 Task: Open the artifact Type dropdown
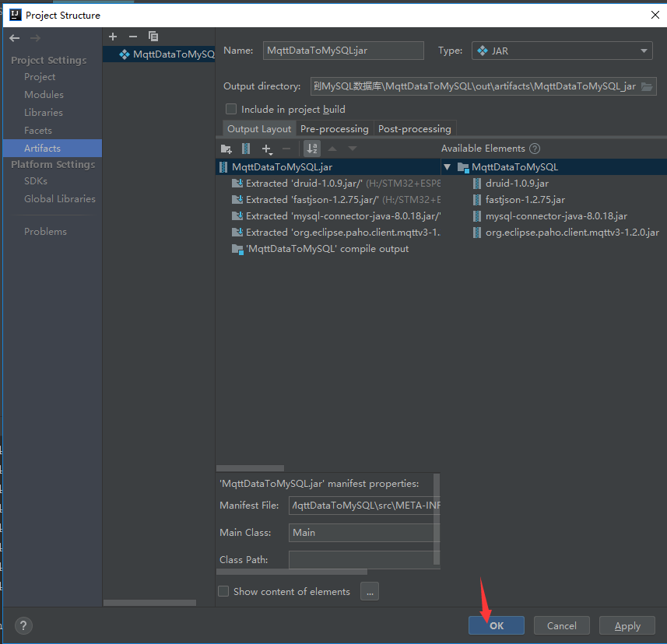[562, 51]
